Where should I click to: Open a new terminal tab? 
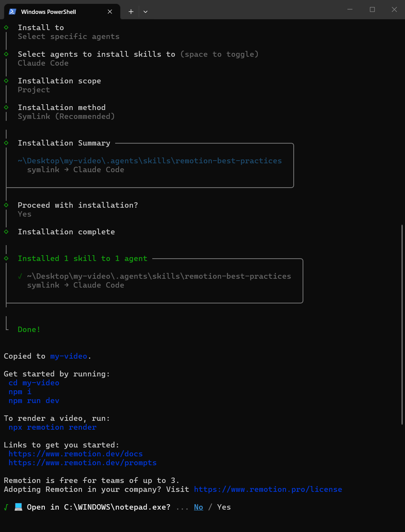pos(131,12)
